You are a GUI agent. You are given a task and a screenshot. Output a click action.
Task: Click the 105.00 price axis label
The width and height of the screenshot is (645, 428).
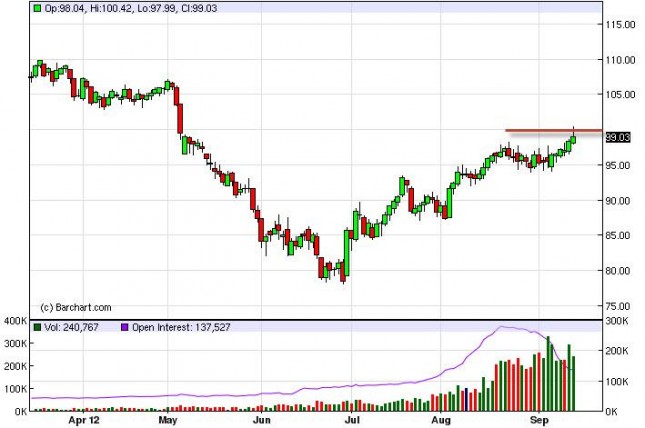point(620,95)
